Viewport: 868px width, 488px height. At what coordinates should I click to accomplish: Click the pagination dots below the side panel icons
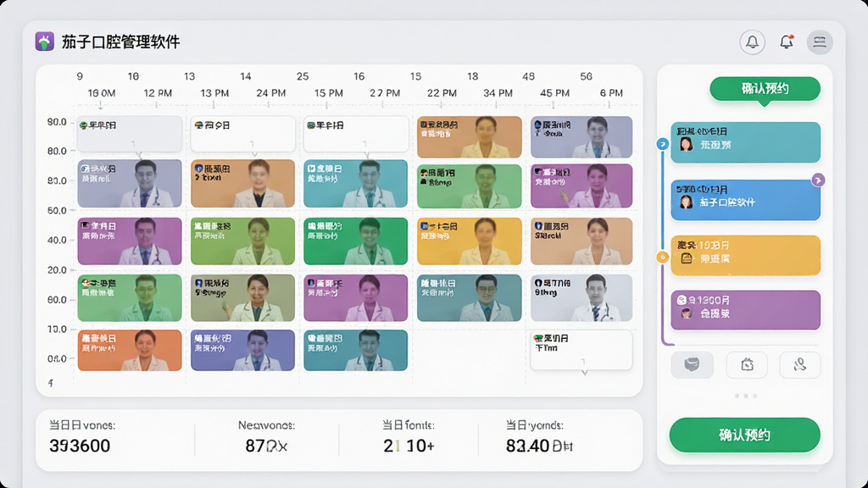pos(746,396)
